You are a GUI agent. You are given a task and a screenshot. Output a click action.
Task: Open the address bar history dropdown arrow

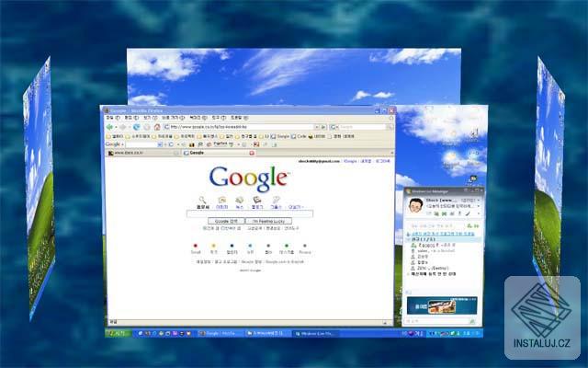click(x=316, y=127)
